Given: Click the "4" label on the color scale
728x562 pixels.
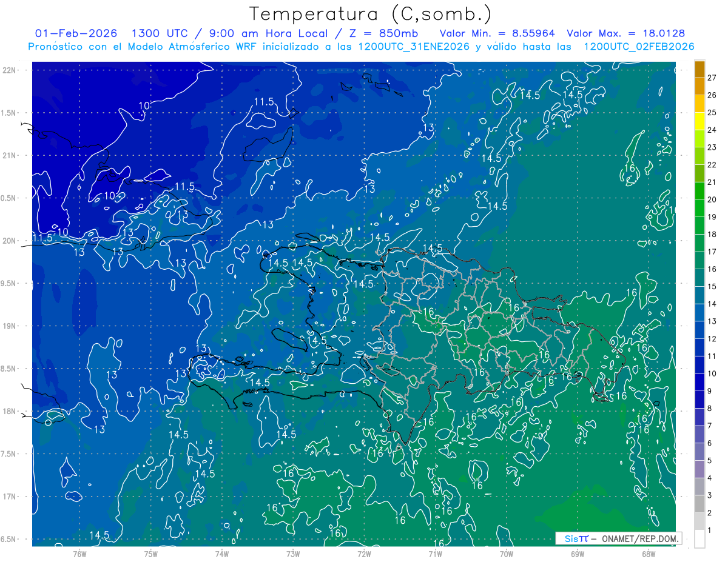Looking at the screenshot, I should (x=710, y=478).
